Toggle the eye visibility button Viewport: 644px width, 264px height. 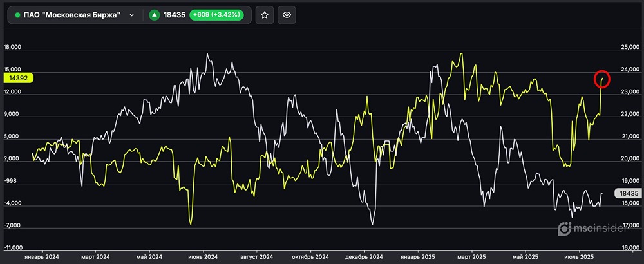287,15
